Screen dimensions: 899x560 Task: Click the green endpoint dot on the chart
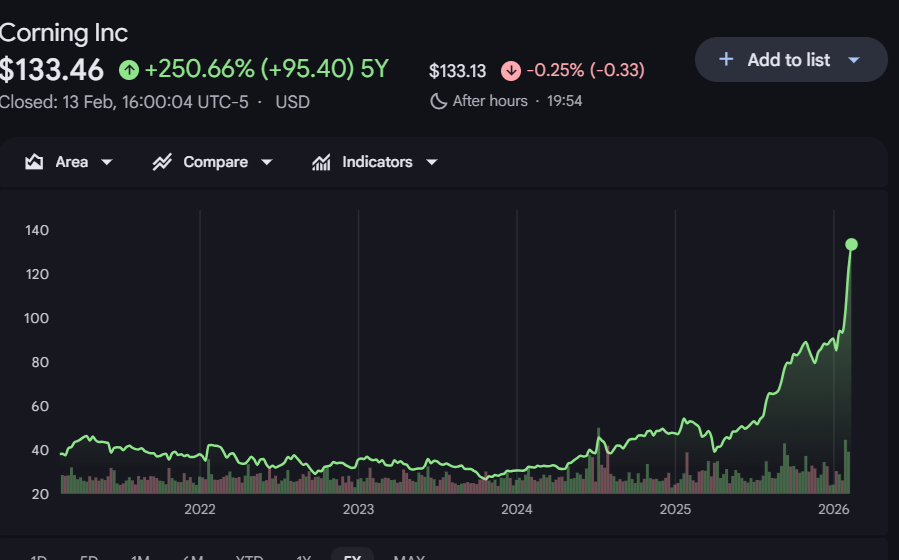[x=851, y=244]
